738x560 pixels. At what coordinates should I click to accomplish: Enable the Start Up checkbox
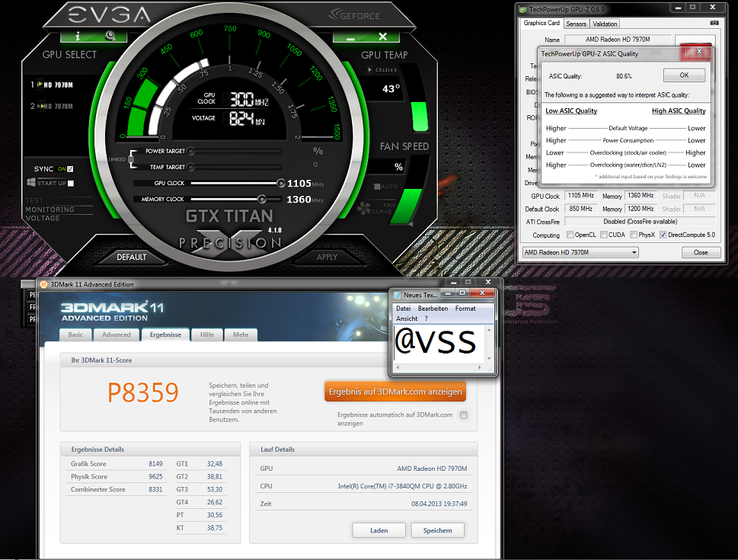pyautogui.click(x=71, y=183)
